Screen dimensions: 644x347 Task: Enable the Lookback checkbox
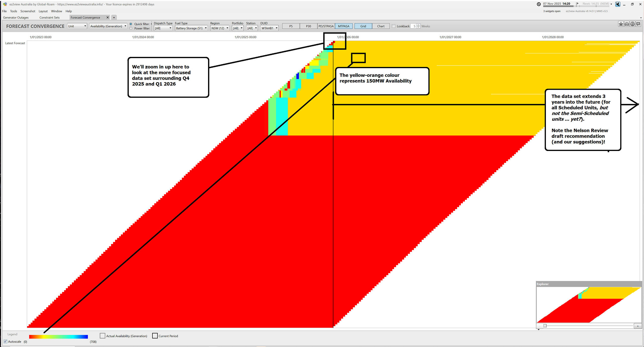[x=393, y=26]
